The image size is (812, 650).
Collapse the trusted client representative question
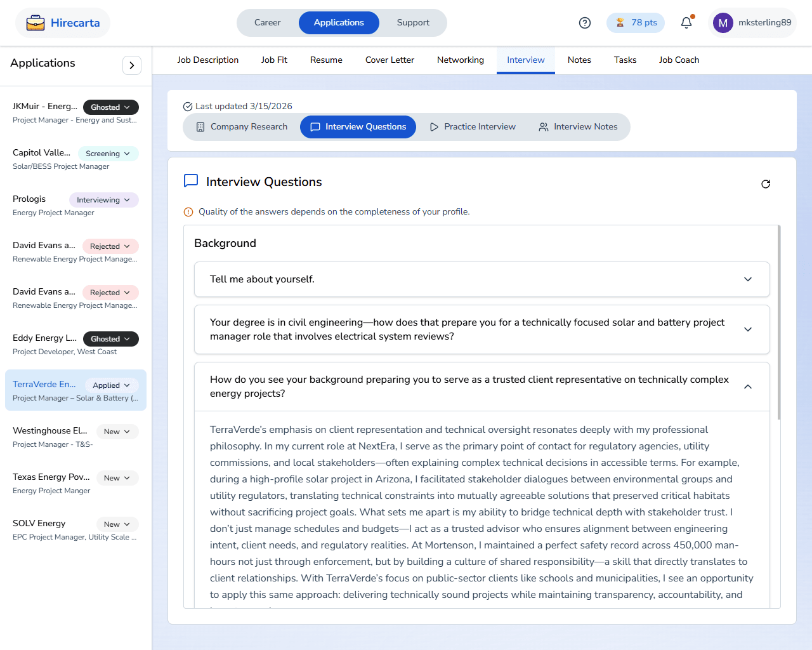pyautogui.click(x=748, y=387)
